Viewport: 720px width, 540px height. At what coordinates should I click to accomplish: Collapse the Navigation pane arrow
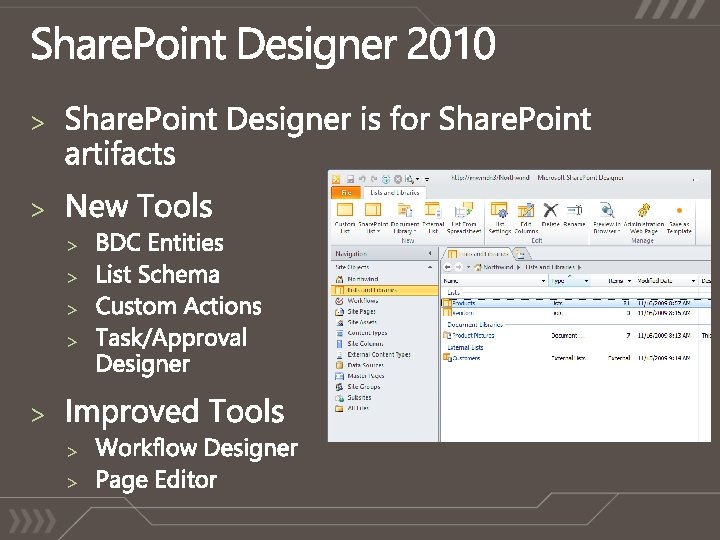(x=430, y=253)
